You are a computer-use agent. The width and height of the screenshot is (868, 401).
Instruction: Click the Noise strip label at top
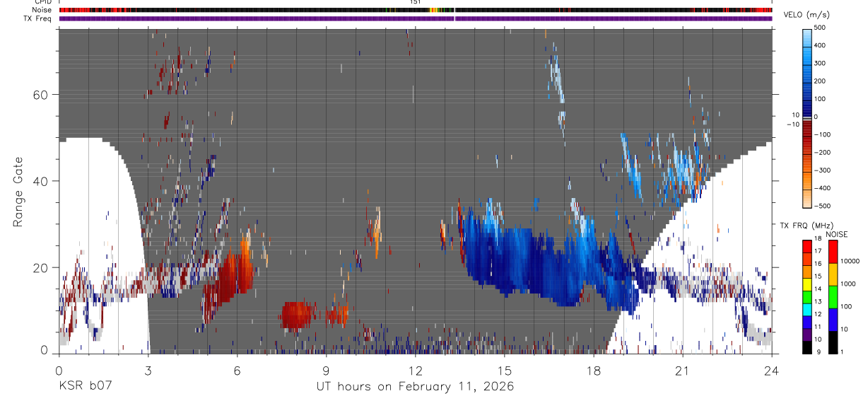pos(43,10)
